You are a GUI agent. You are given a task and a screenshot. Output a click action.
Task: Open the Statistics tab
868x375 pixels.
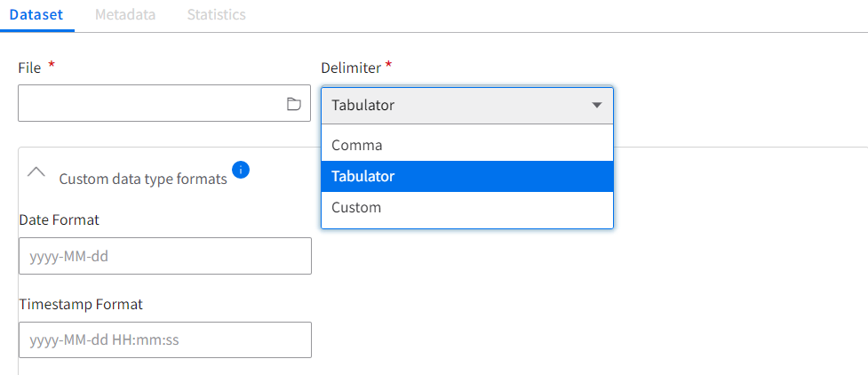click(217, 14)
